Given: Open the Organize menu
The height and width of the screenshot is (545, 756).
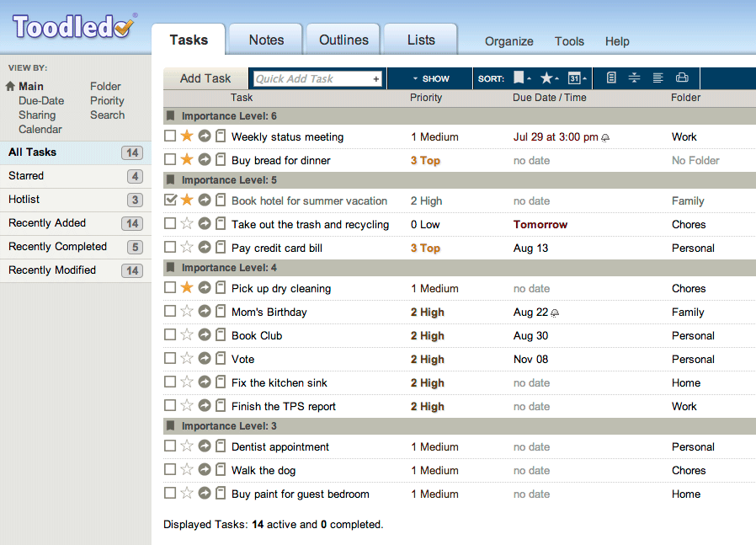Looking at the screenshot, I should click(x=508, y=41).
